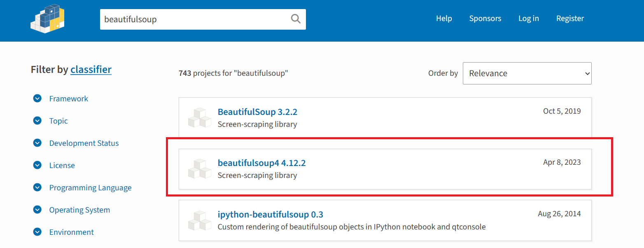Click the Programming Language label

[x=90, y=187]
